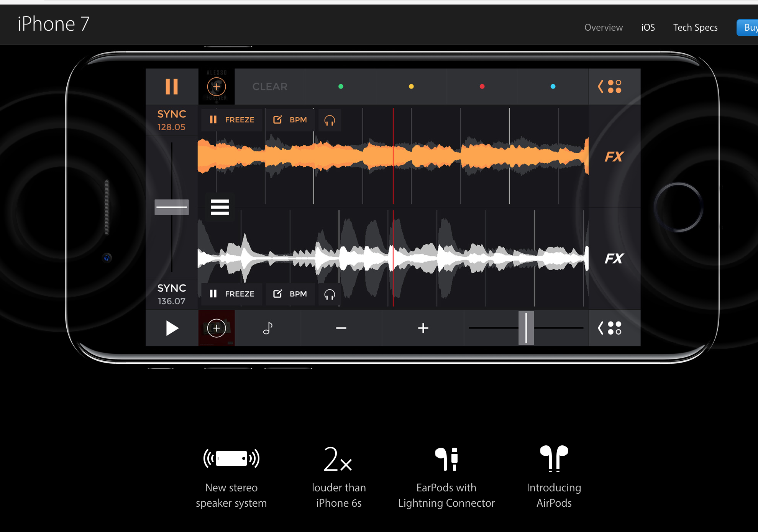Open the white FX panel for bottom deck
The height and width of the screenshot is (532, 758).
point(614,259)
